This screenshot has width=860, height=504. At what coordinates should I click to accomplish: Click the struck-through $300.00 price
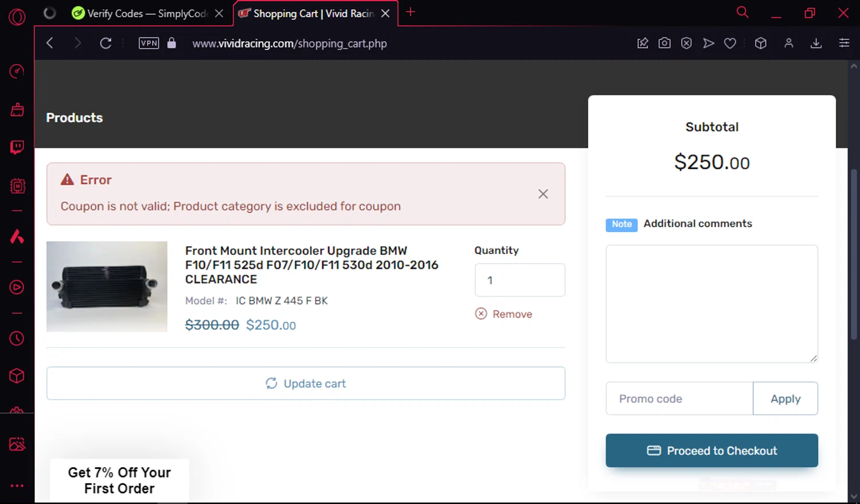point(212,325)
